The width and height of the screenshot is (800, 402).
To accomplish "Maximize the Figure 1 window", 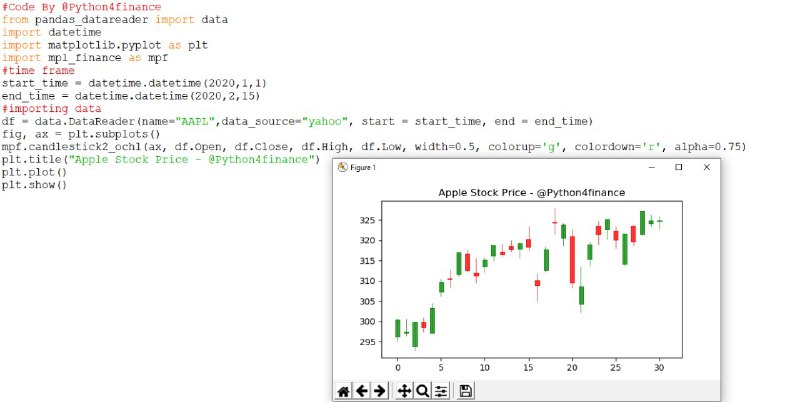I will click(x=679, y=167).
